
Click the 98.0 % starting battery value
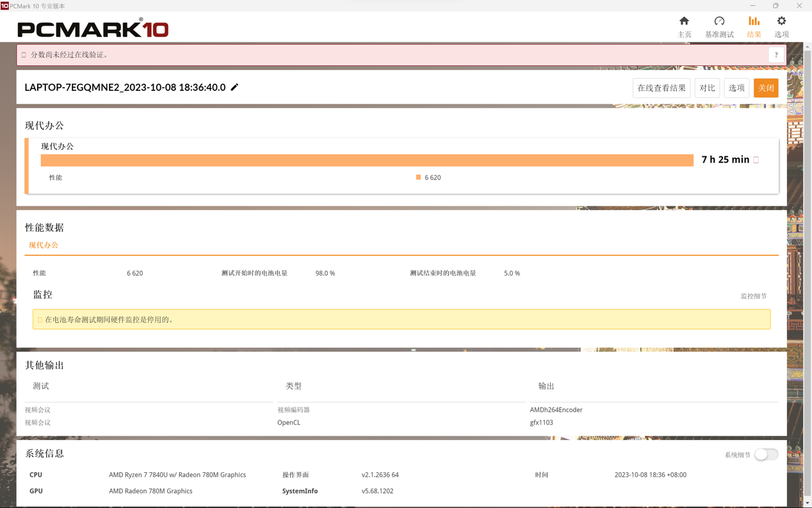[325, 273]
